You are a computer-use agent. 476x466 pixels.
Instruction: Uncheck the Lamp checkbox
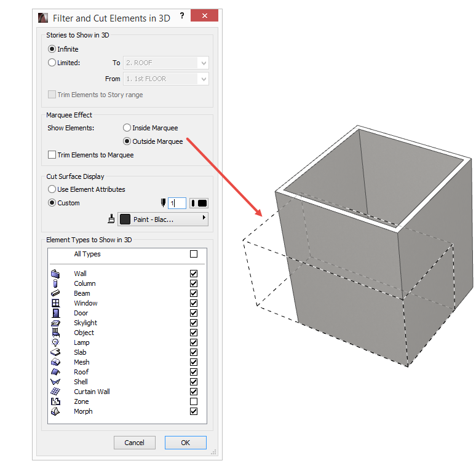coord(194,342)
